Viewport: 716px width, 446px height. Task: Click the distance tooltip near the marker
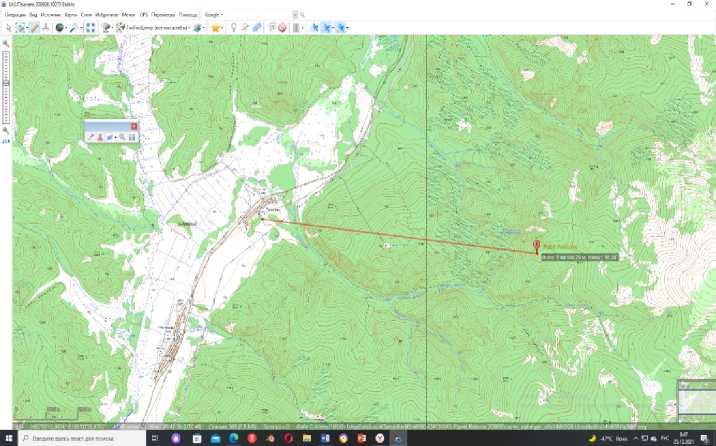click(x=580, y=257)
